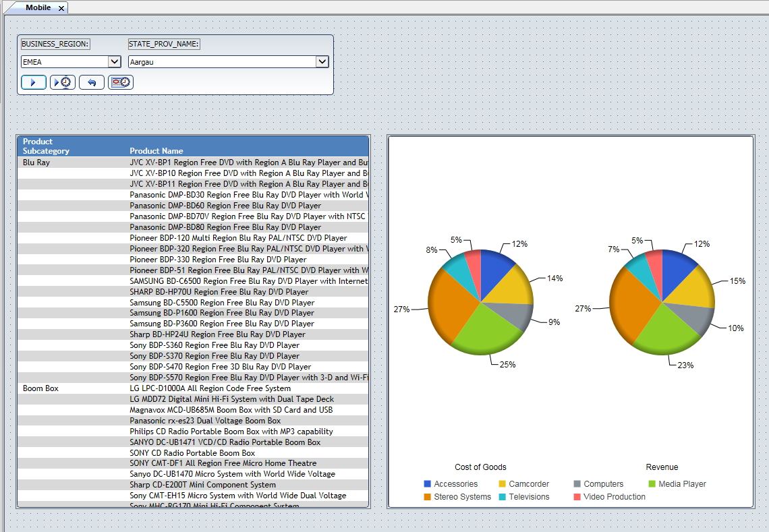Click the Cost of Goods chart title
This screenshot has height=532, width=769.
480,467
